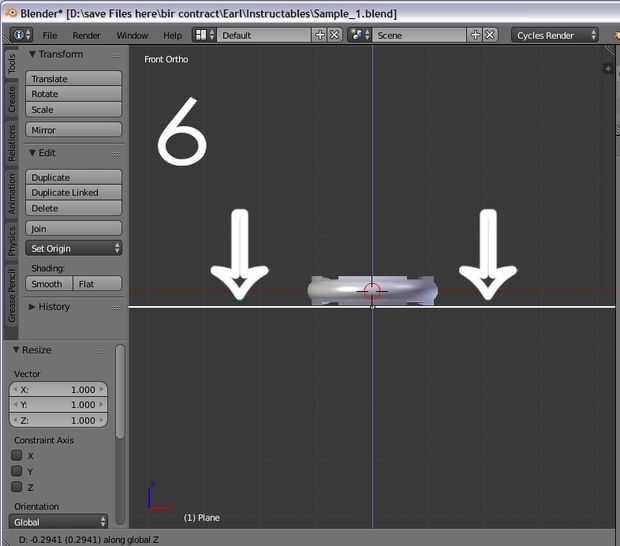Increase Vector Z with right arrow
Screen dimensions: 620x546
[102, 420]
